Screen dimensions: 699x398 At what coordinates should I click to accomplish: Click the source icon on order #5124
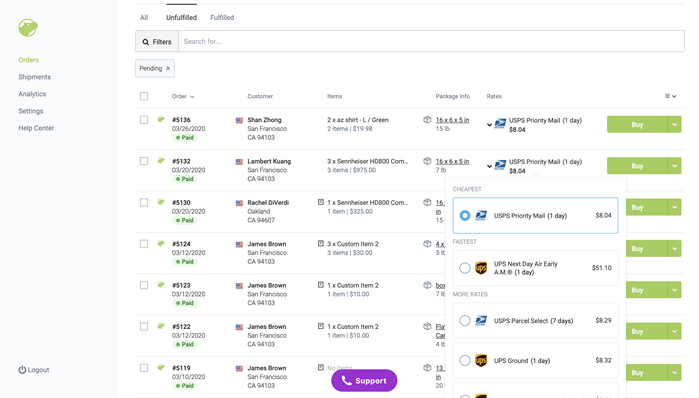click(161, 243)
